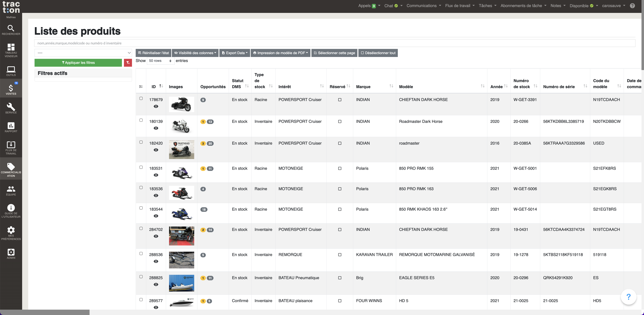
Task: Open Appels menu in top bar
Action: [369, 6]
